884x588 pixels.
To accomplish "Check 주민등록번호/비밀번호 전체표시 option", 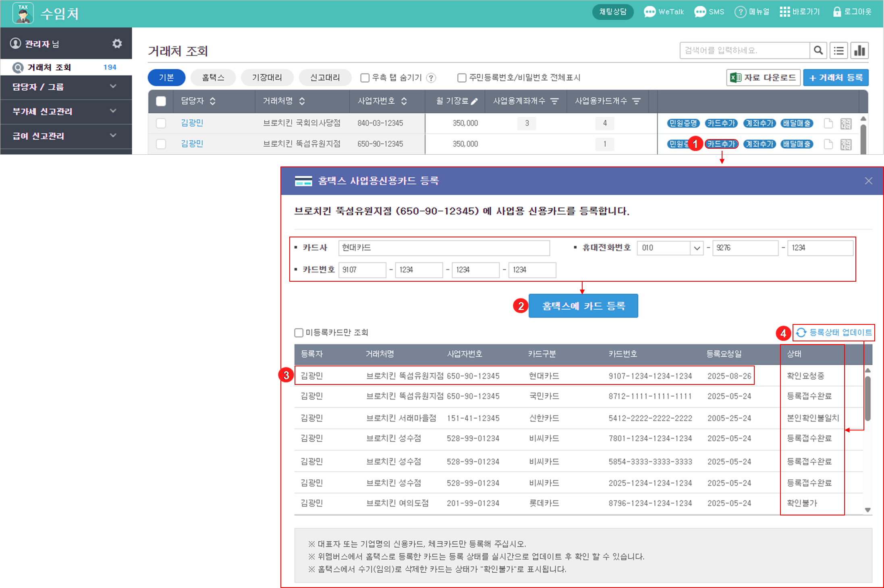I will [462, 78].
